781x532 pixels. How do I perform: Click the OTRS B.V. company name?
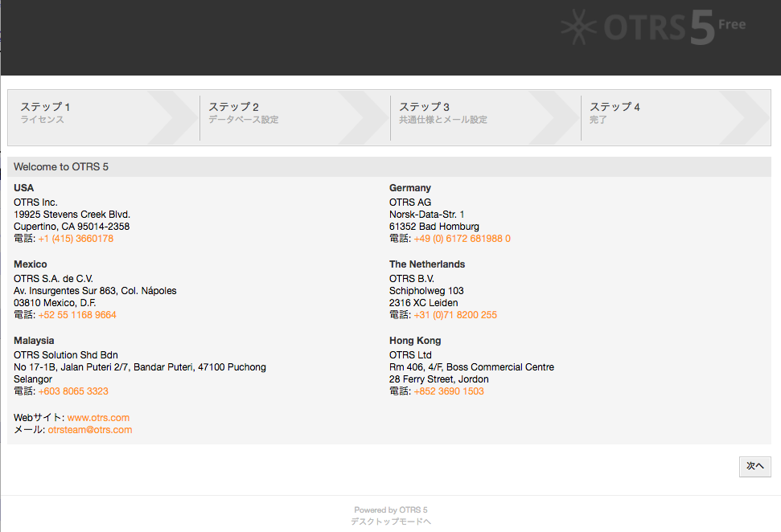(x=412, y=279)
